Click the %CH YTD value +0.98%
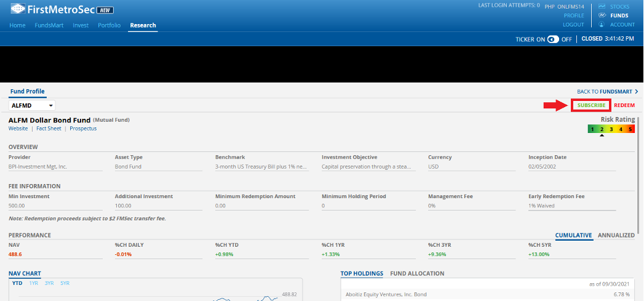The height and width of the screenshot is (301, 644). (225, 254)
